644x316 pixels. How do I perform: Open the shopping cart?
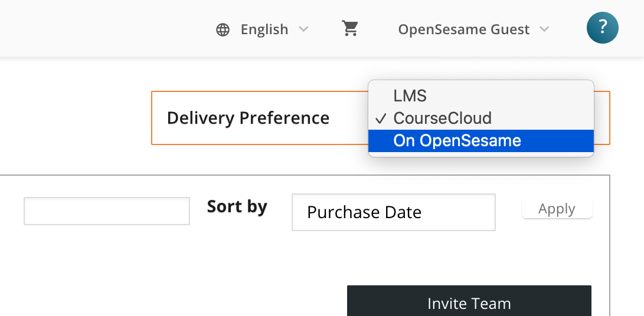[351, 28]
